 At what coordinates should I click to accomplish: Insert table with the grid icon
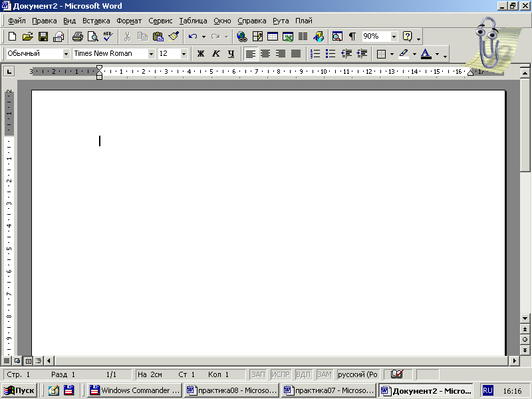273,37
